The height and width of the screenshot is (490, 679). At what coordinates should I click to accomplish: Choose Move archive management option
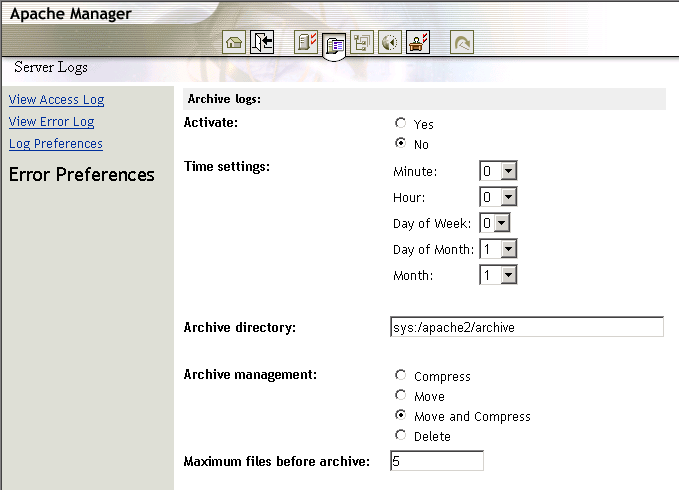401,395
